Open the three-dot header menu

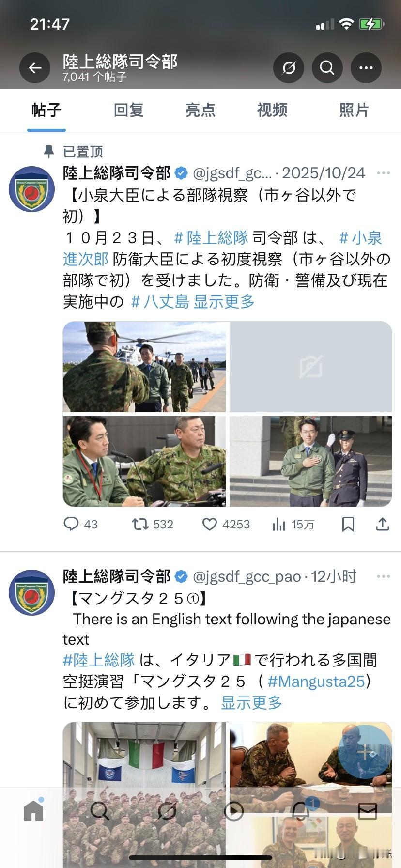tap(366, 68)
